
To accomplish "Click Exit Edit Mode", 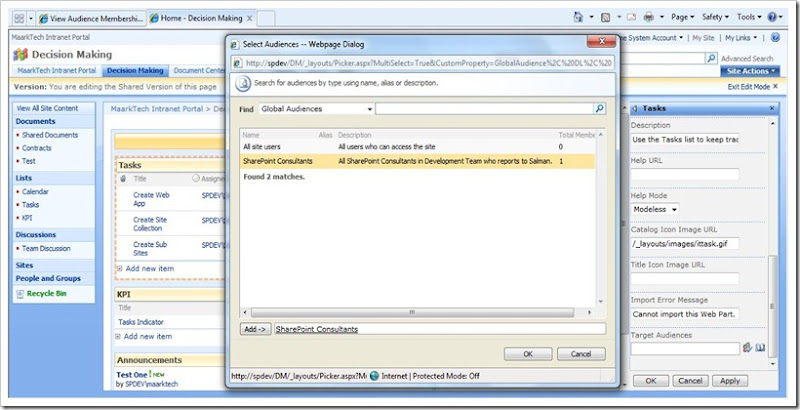I will point(753,87).
